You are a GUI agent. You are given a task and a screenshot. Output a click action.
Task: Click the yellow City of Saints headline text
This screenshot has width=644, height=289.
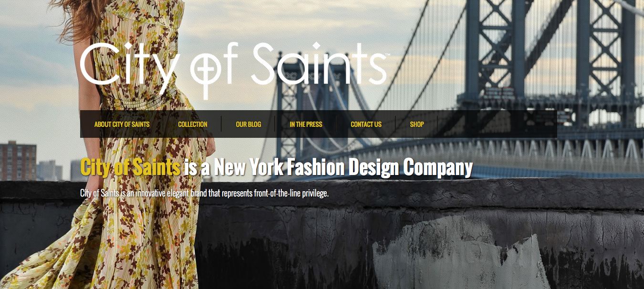point(130,167)
